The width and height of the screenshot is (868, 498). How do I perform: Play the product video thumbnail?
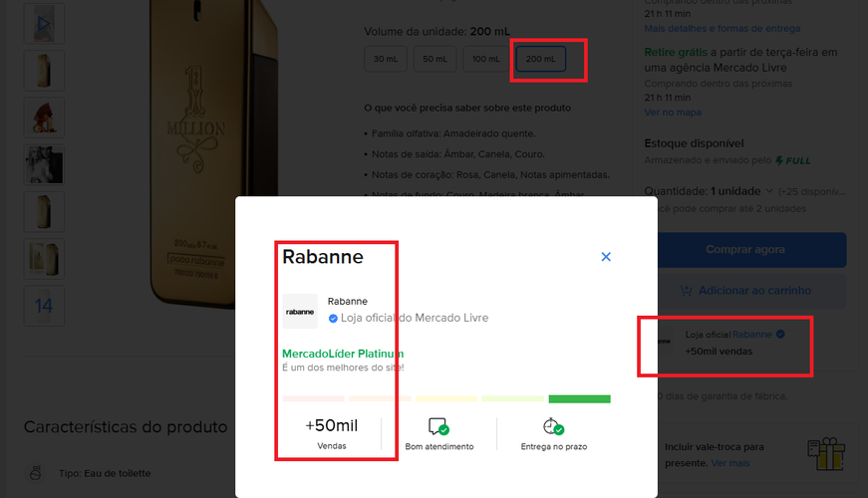(44, 23)
